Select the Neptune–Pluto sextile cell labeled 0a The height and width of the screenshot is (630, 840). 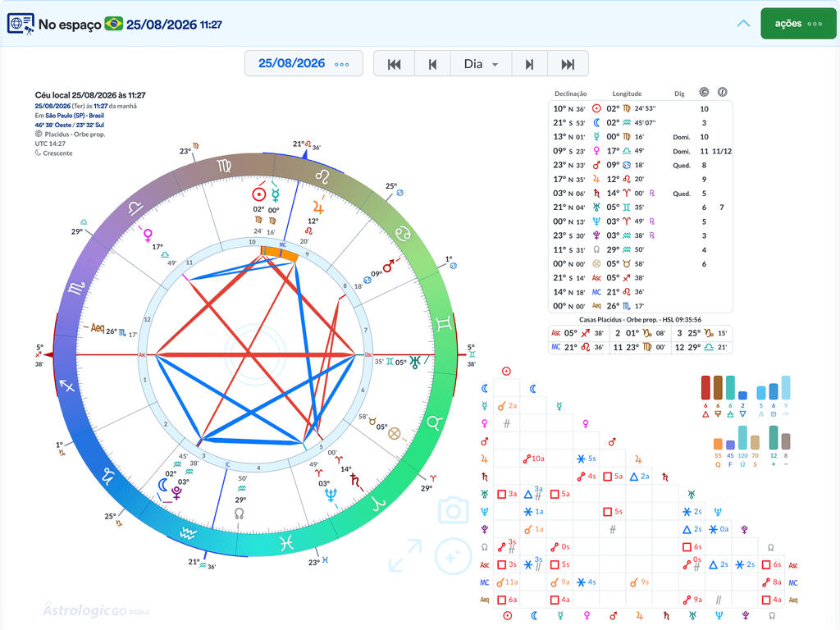[x=719, y=529]
